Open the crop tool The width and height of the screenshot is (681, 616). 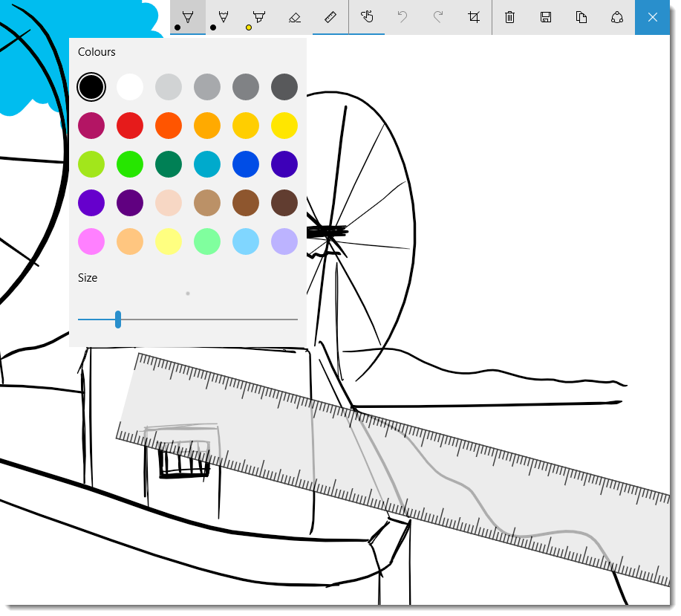tap(474, 18)
